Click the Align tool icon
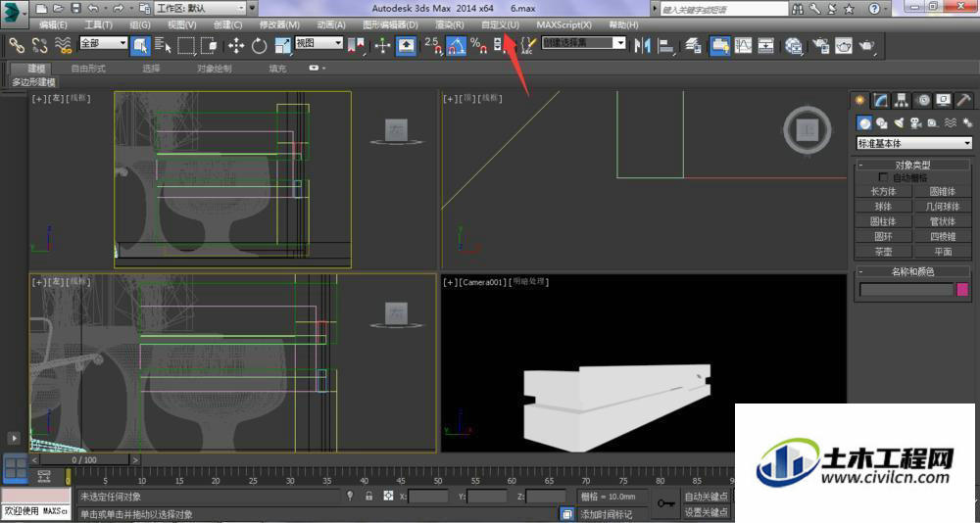The width and height of the screenshot is (980, 523). tap(666, 46)
